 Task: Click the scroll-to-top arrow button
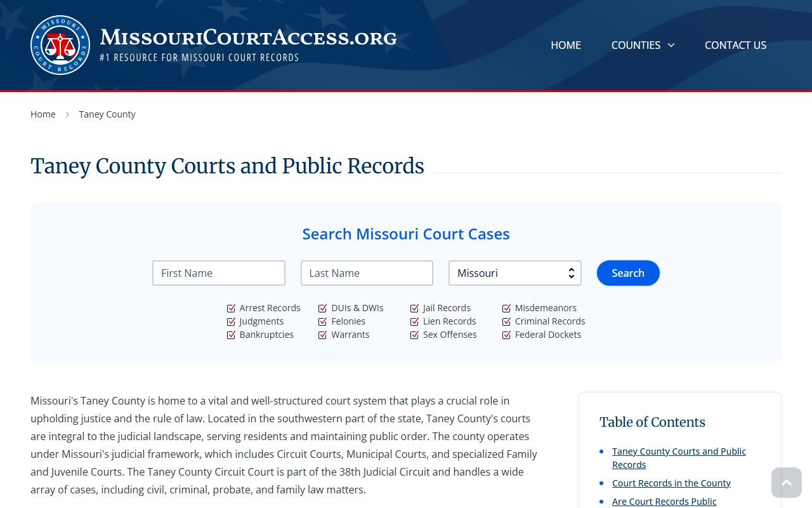787,483
